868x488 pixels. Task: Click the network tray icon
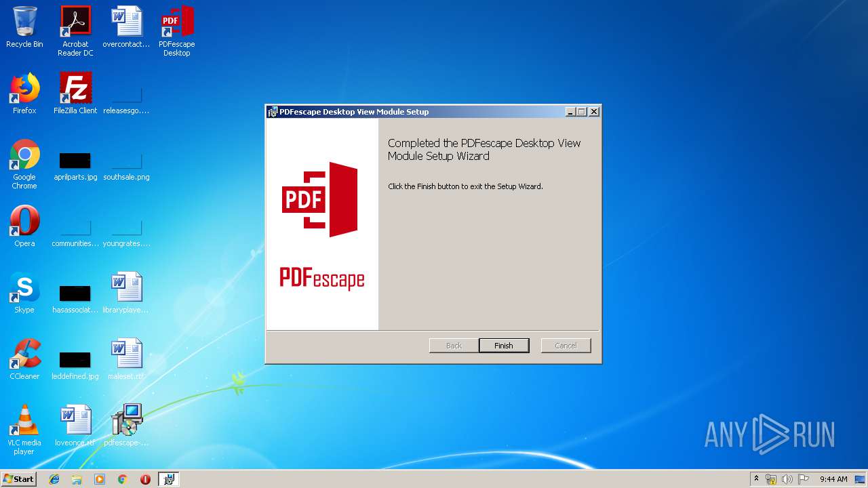[x=771, y=479]
